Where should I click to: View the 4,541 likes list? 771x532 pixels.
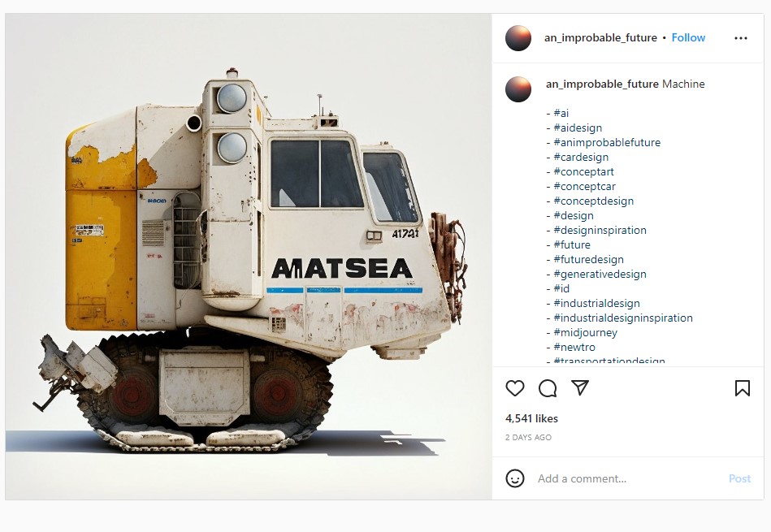pos(531,418)
